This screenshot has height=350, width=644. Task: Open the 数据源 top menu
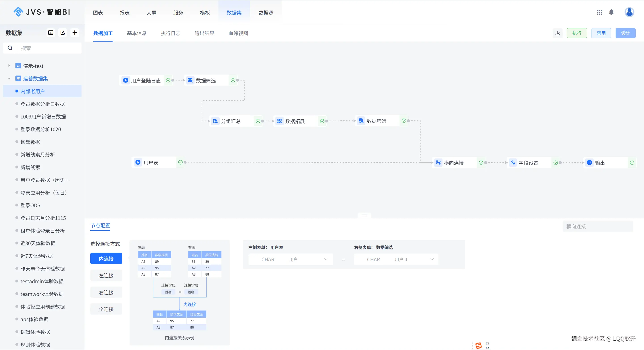266,13
